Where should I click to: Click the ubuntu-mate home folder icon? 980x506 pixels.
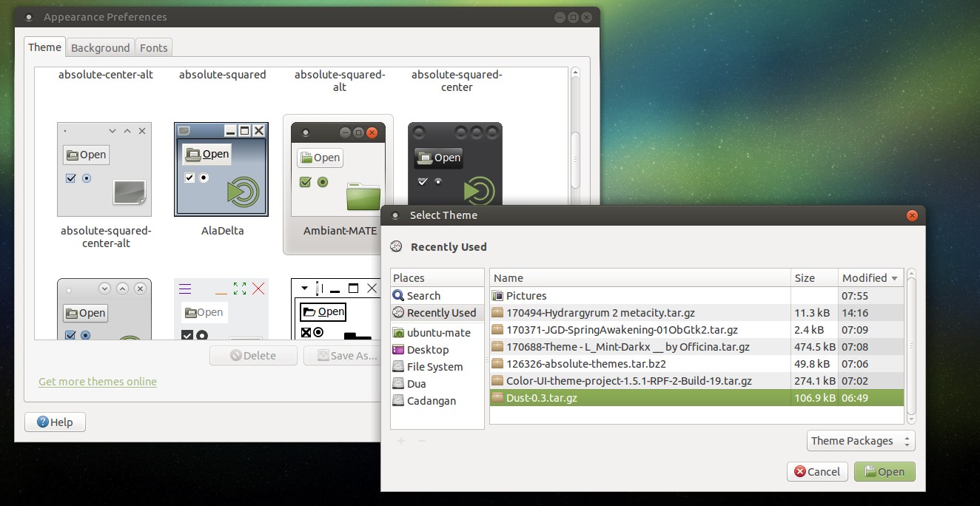point(397,332)
